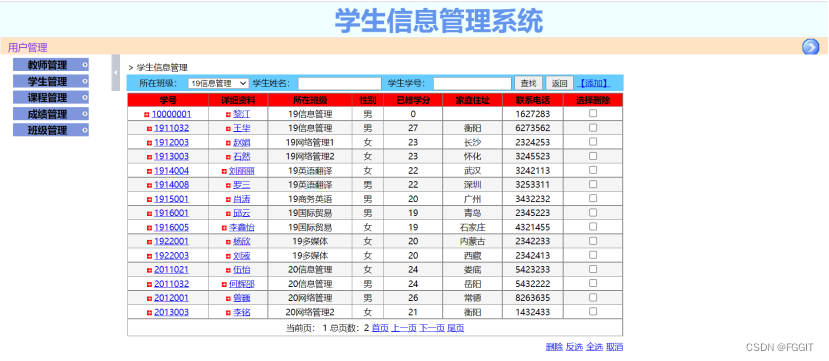Open detail link for 曾巍
This screenshot has height=361, width=829.
pos(242,298)
